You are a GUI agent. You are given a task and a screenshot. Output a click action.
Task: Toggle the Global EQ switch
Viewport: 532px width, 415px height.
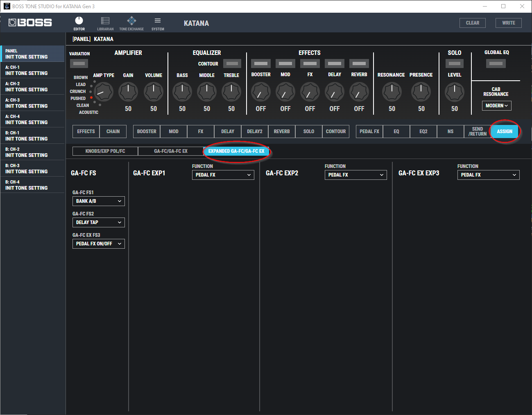click(x=496, y=63)
